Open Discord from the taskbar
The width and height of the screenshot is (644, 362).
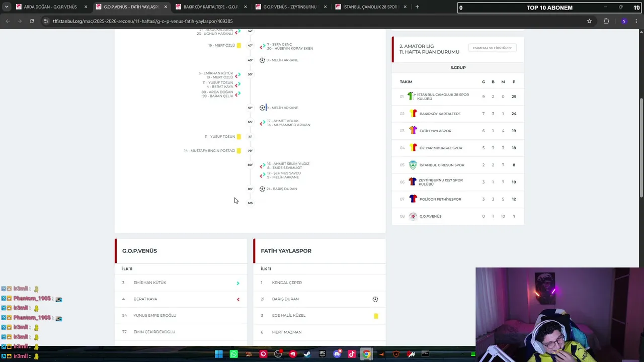337,354
